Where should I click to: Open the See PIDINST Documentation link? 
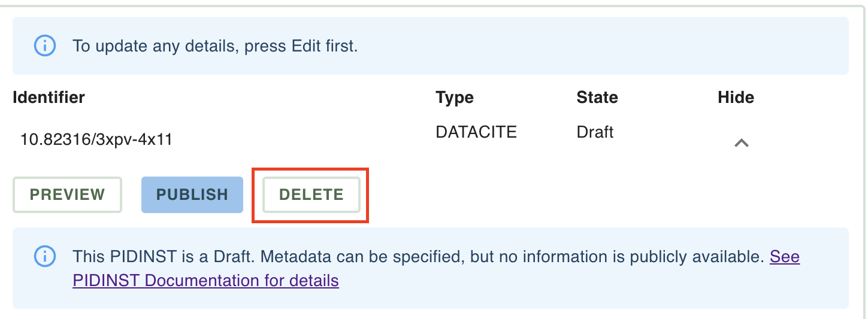[785, 257]
